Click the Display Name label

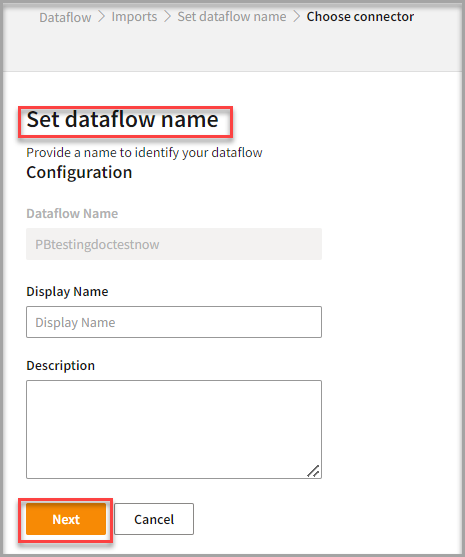pyautogui.click(x=67, y=291)
